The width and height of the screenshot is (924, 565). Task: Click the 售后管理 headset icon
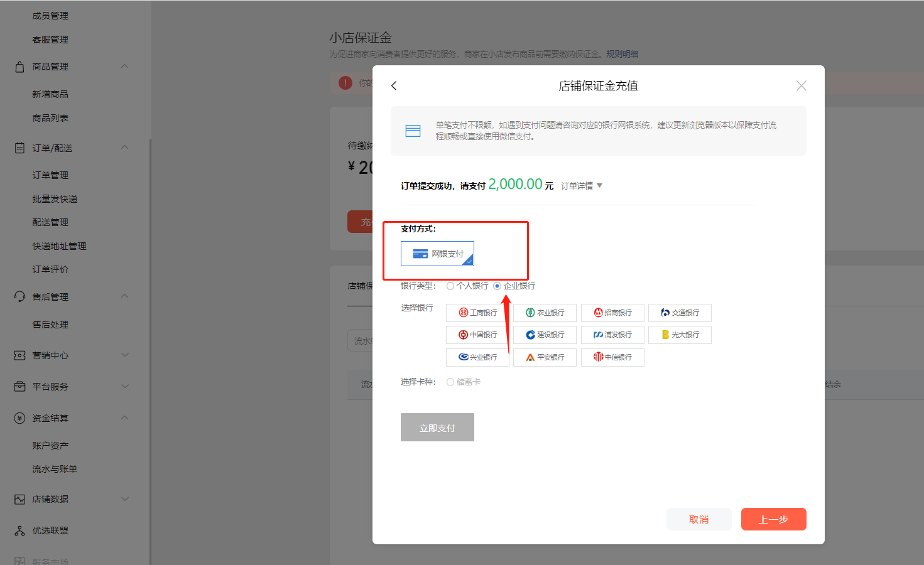(19, 297)
